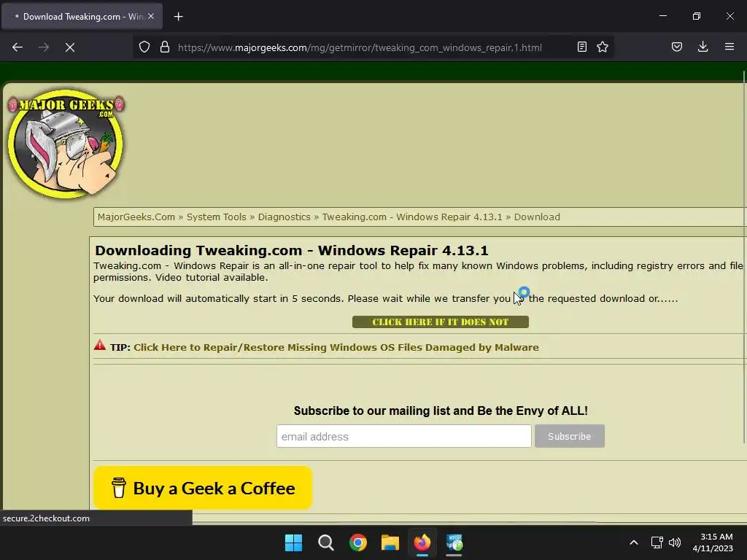Viewport: 747px width, 560px height.
Task: Open a new tab
Action: [178, 17]
